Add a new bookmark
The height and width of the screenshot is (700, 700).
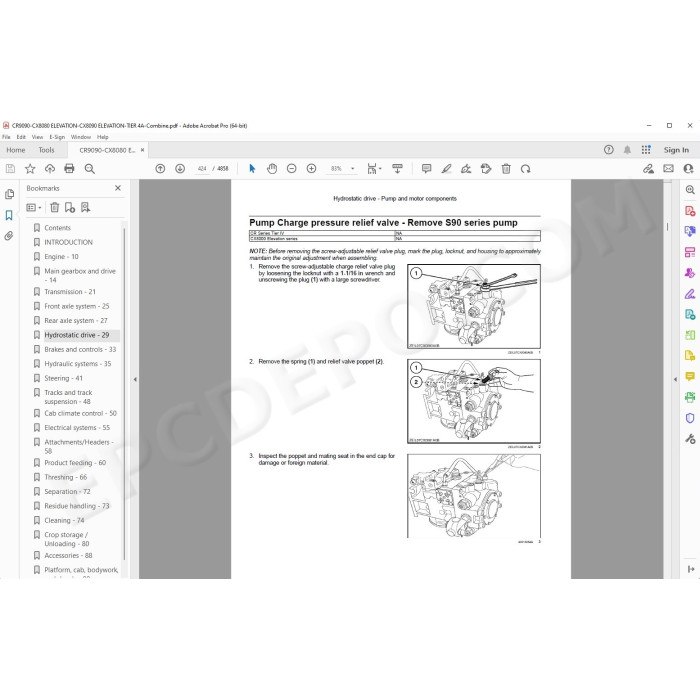coord(70,207)
